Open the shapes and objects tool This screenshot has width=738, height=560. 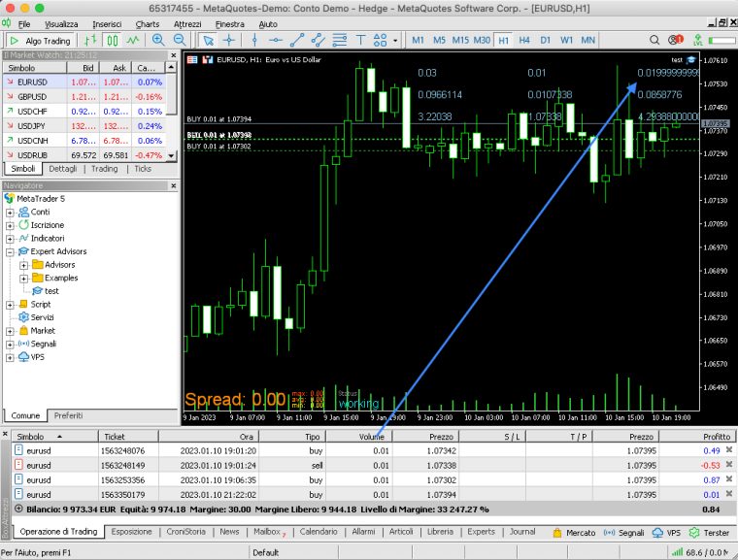point(380,41)
